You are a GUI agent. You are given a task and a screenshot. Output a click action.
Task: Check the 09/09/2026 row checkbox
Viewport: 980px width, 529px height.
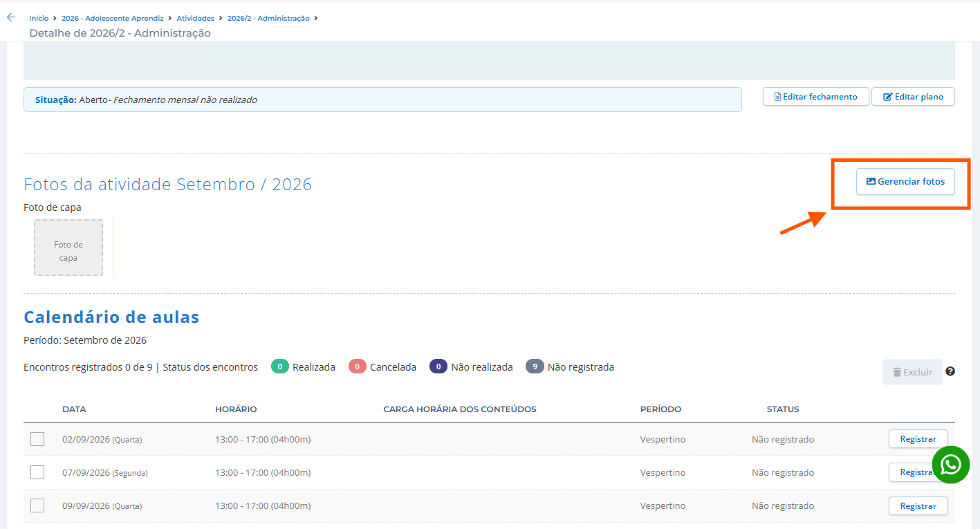coord(37,505)
